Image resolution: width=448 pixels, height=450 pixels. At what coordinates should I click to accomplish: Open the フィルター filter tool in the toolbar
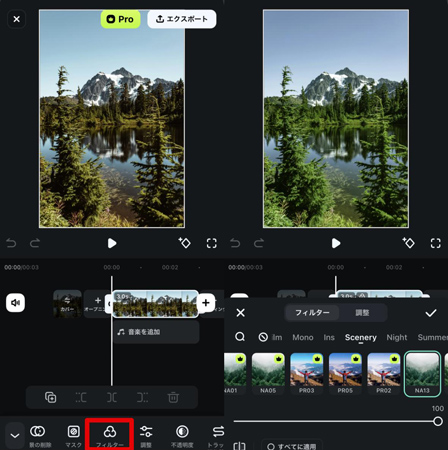tap(110, 436)
